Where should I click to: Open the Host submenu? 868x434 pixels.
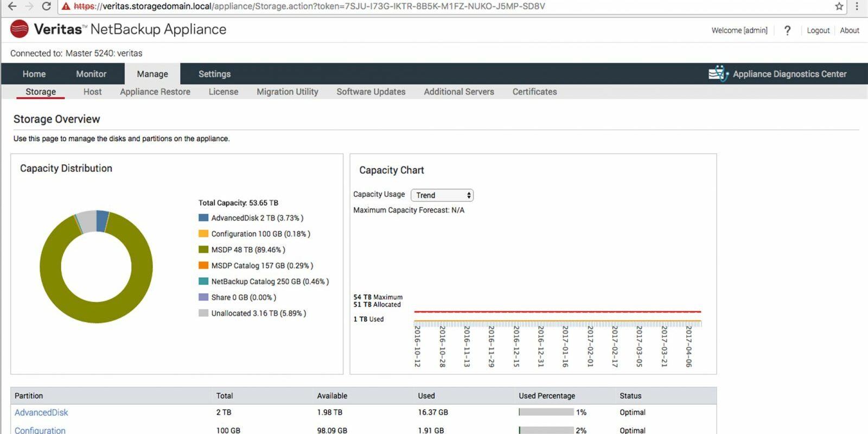[92, 92]
